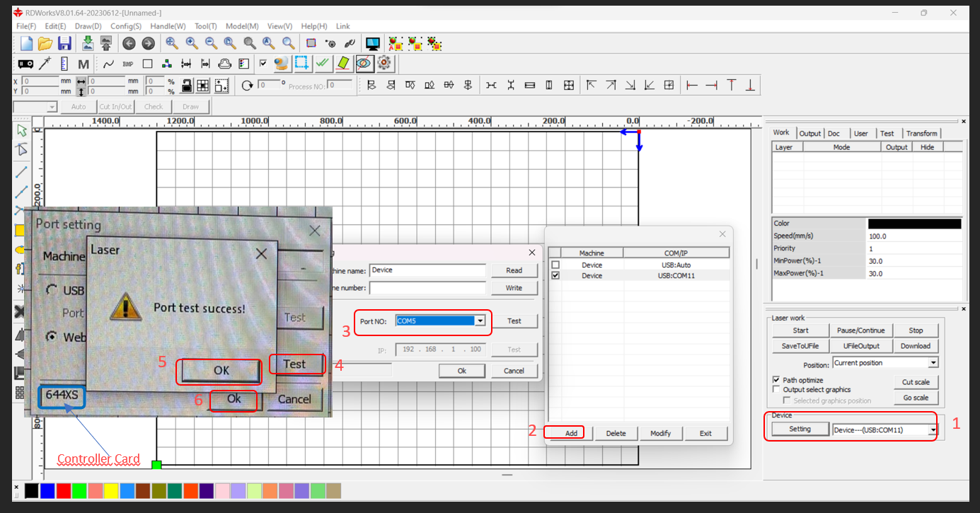Screen dimensions: 980x513
Task: Click the Speed(mm/s) value 100.0
Action: [x=914, y=236]
